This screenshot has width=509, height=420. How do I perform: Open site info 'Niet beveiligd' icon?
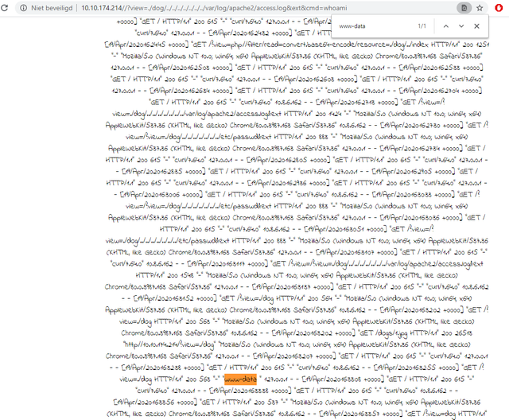click(24, 8)
